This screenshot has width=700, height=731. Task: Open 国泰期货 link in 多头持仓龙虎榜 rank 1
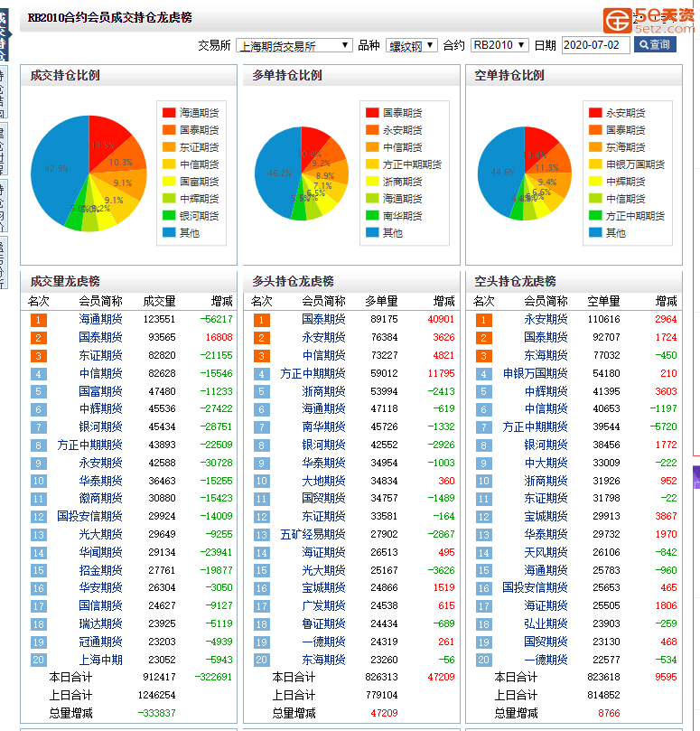click(x=323, y=319)
